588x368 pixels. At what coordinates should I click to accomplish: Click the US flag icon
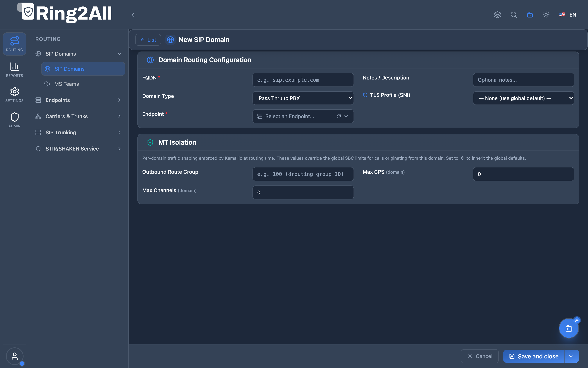[x=562, y=15]
